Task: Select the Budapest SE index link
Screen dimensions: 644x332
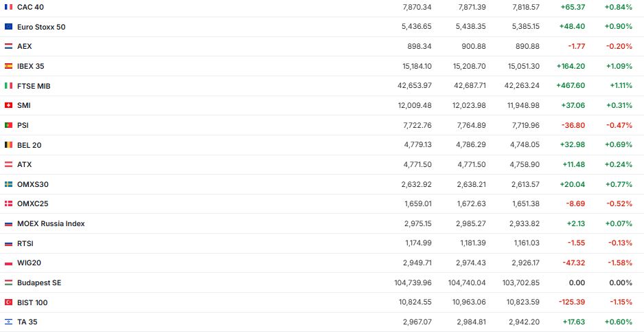Action: tap(39, 283)
